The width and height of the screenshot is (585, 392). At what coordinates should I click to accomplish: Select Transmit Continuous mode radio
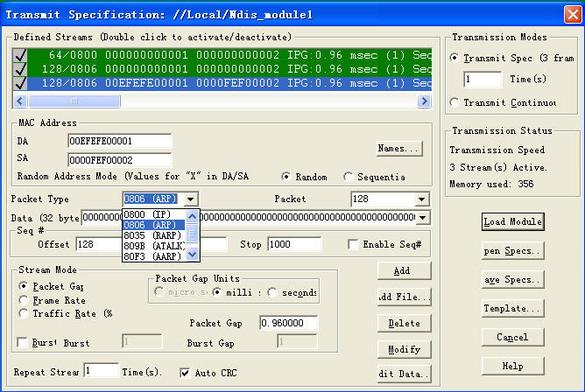tap(455, 102)
